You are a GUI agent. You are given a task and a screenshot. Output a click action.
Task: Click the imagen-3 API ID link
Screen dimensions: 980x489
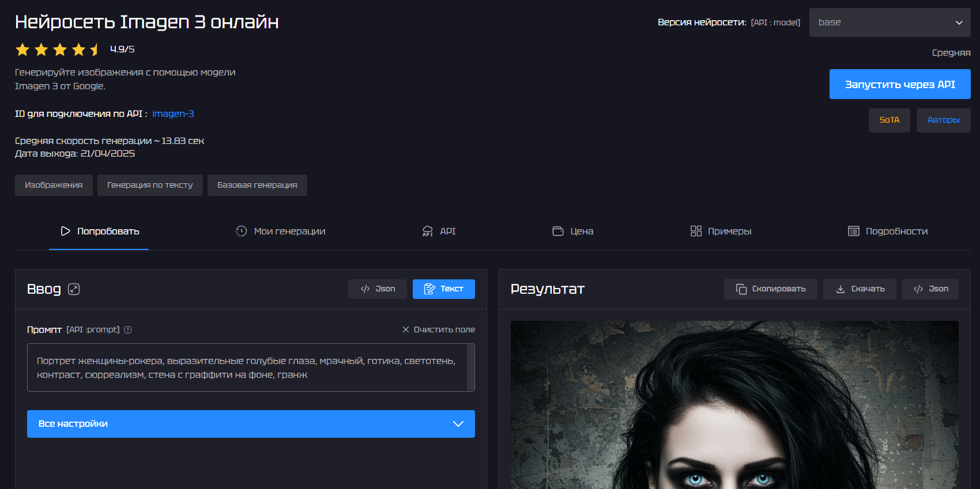coord(173,114)
